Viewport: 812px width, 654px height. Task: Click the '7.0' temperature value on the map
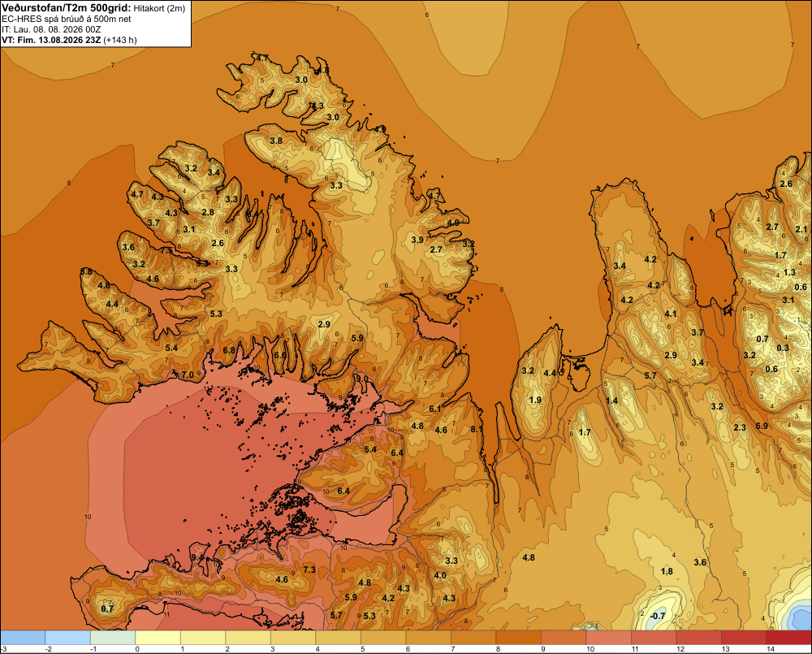pyautogui.click(x=188, y=375)
